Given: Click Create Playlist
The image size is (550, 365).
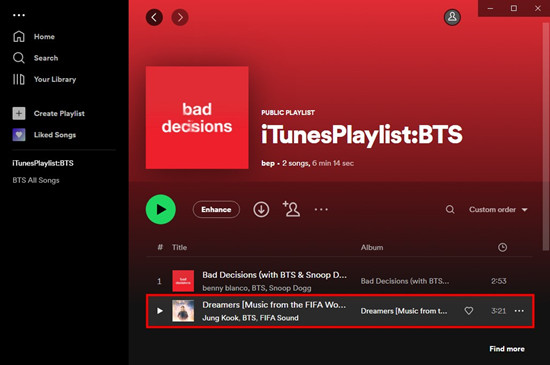Looking at the screenshot, I should point(48,113).
